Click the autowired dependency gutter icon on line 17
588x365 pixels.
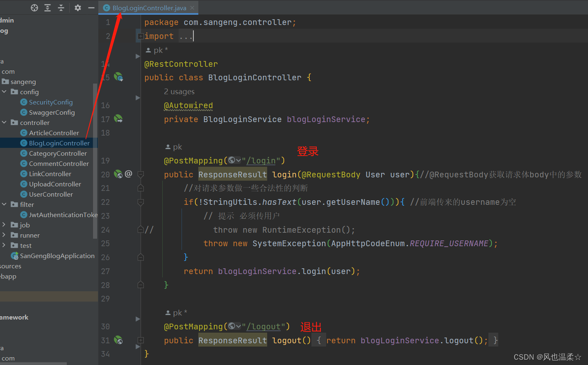118,119
